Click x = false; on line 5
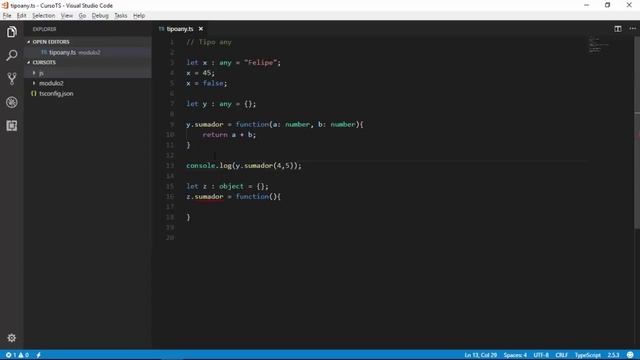Image resolution: width=640 pixels, height=360 pixels. 207,83
